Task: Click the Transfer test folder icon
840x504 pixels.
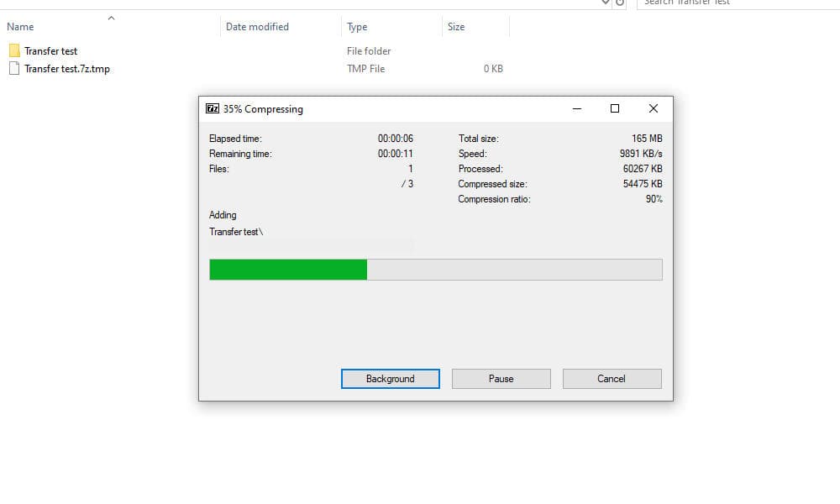Action: 13,51
